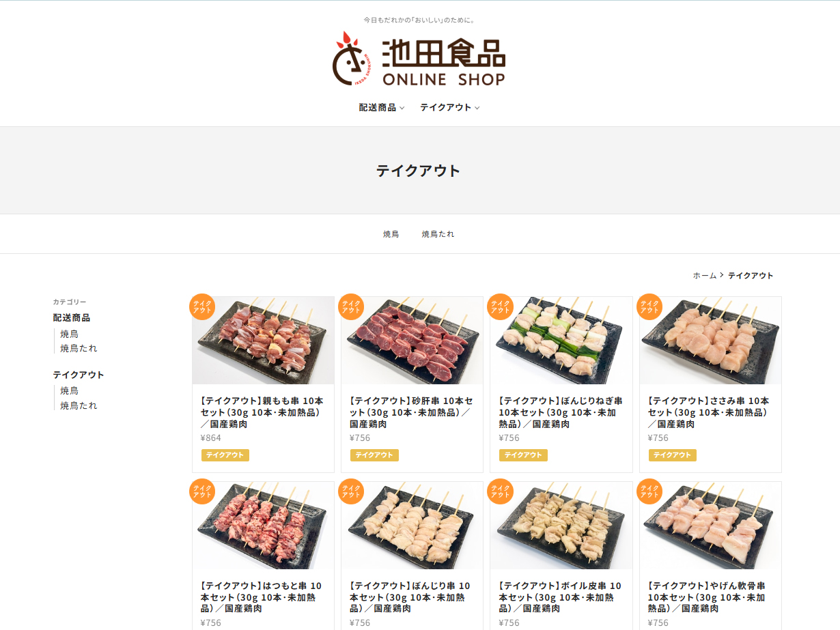Screen dimensions: 840x630
Task: Click the Ikeda Shokuhin chicken logo
Action: tap(419, 59)
